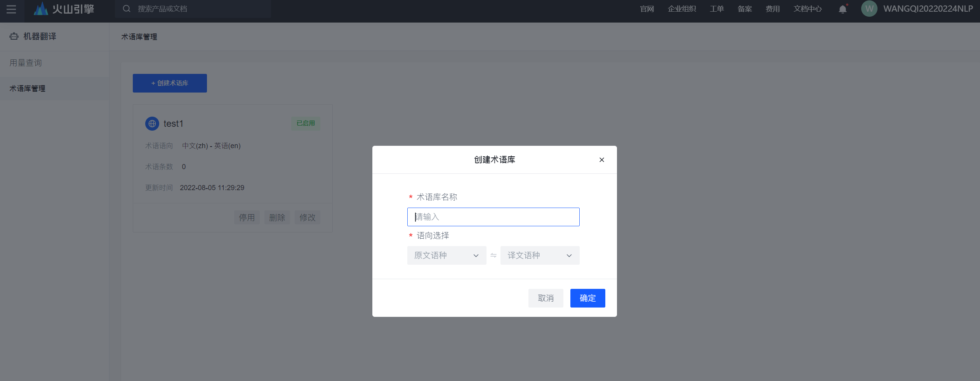Click the Volcano Engine (火山引擎) logo
980x381 pixels.
[x=64, y=9]
